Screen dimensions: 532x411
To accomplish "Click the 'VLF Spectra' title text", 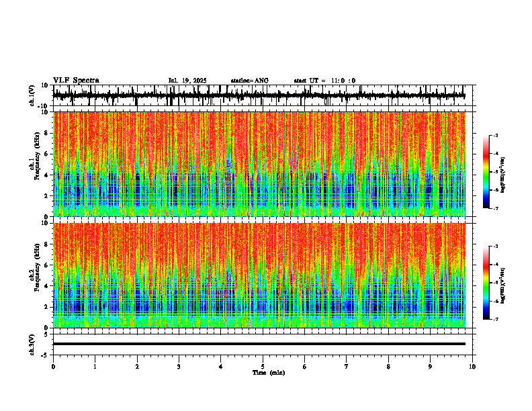I will [76, 81].
